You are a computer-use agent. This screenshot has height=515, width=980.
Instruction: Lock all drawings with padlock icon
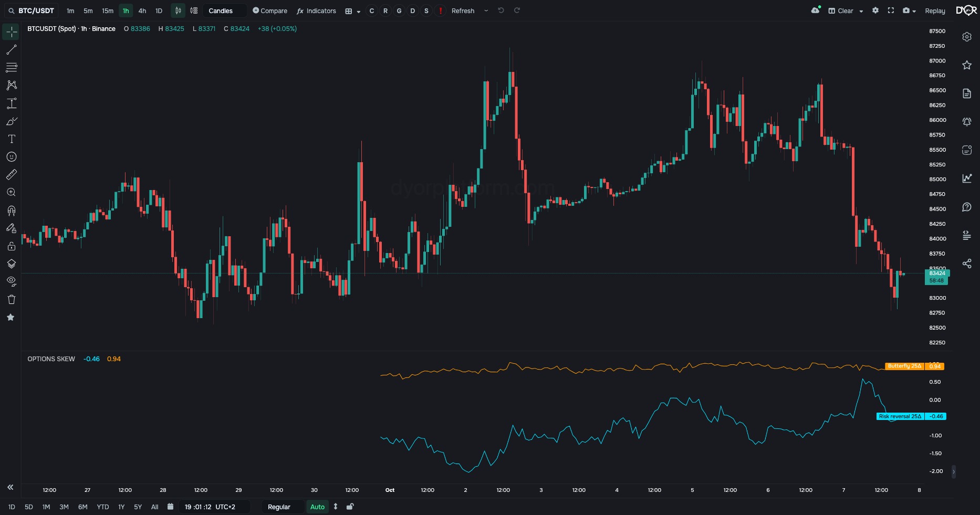11,246
